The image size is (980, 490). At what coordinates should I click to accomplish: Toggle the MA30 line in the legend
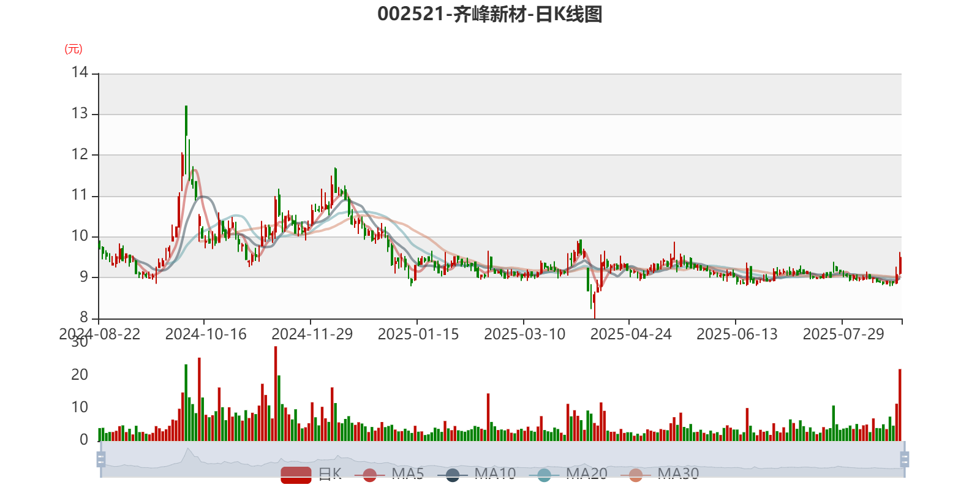pos(660,474)
